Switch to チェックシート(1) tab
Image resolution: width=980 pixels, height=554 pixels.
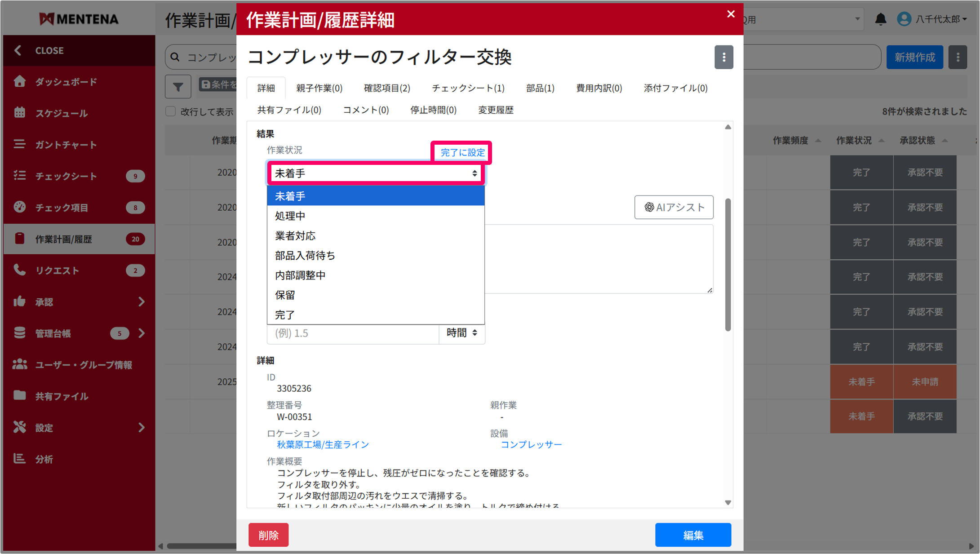click(468, 88)
